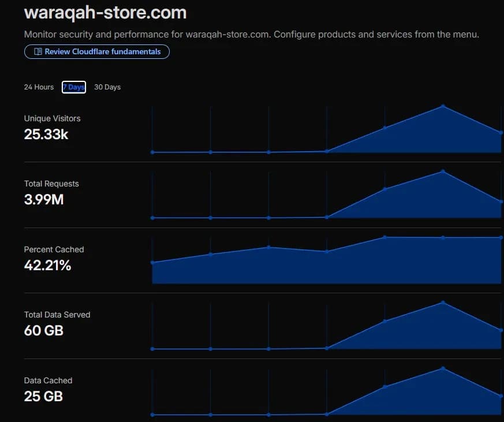This screenshot has height=422, width=504.
Task: Click the waraqah-store.com page heading
Action: click(x=106, y=13)
